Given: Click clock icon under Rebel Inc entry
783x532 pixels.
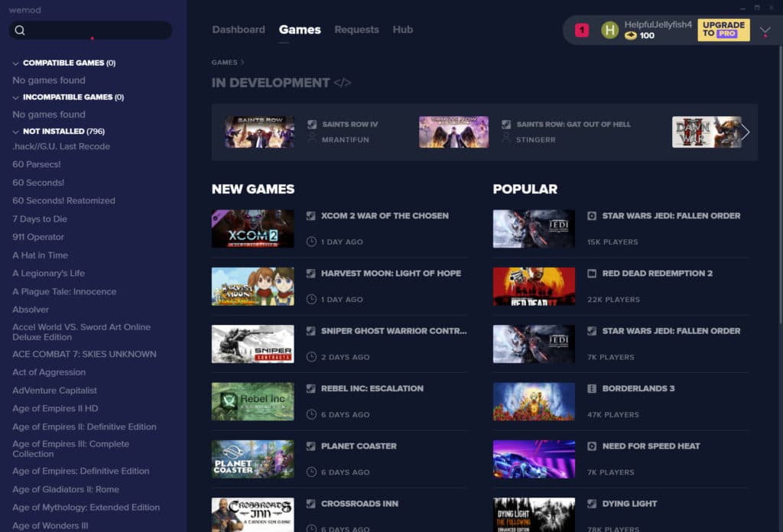Looking at the screenshot, I should (311, 414).
